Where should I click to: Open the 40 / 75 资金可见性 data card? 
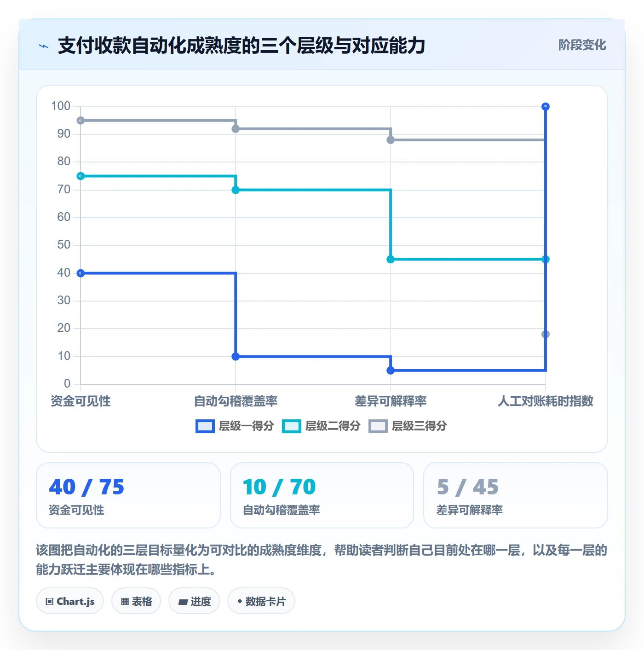[128, 495]
